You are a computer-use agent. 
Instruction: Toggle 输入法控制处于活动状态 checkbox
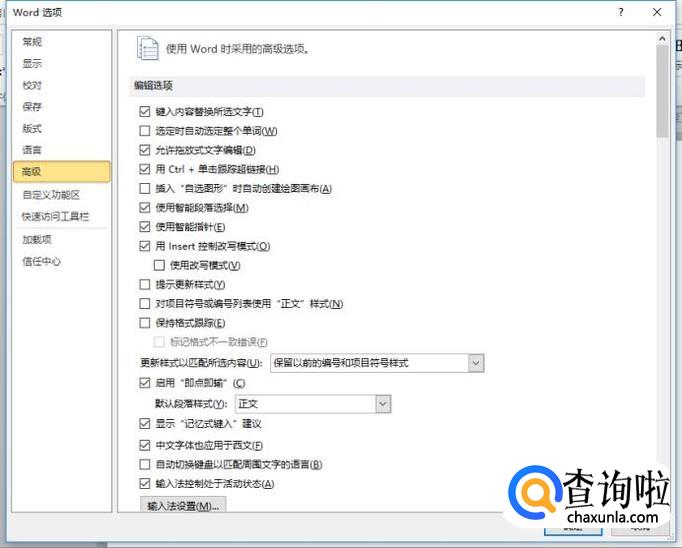pyautogui.click(x=145, y=484)
